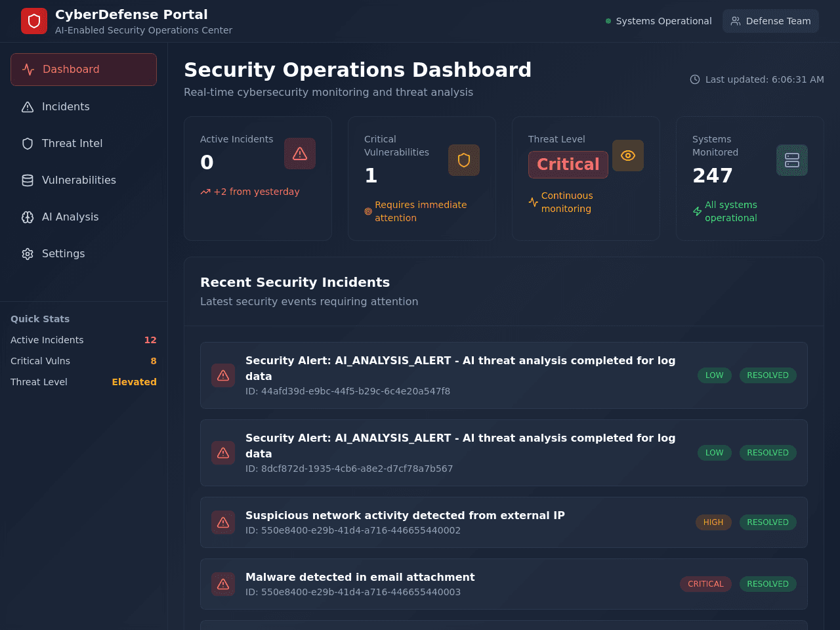Click the Vulnerabilities database icon
The width and height of the screenshot is (840, 630).
[28, 180]
